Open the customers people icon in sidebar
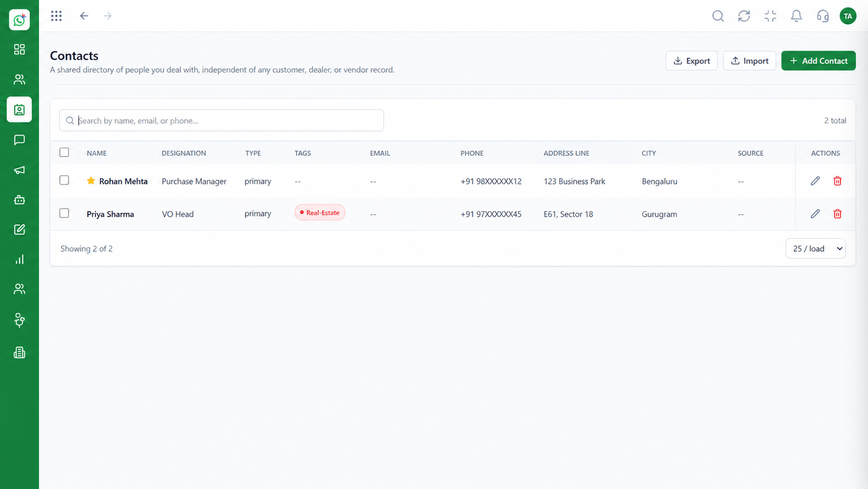The height and width of the screenshot is (489, 868). tap(19, 80)
